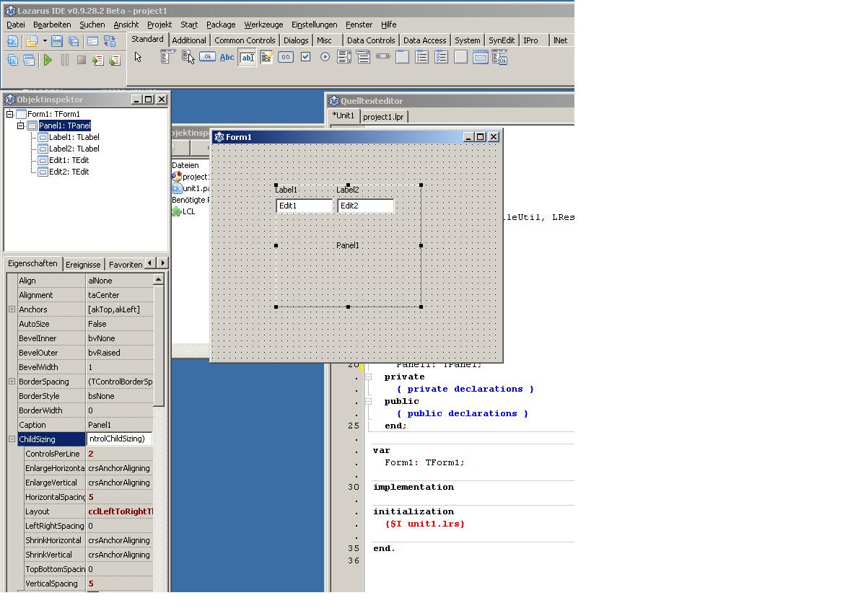The height and width of the screenshot is (616, 866).
Task: Select Edit2: TEdit in object tree
Action: (x=69, y=172)
